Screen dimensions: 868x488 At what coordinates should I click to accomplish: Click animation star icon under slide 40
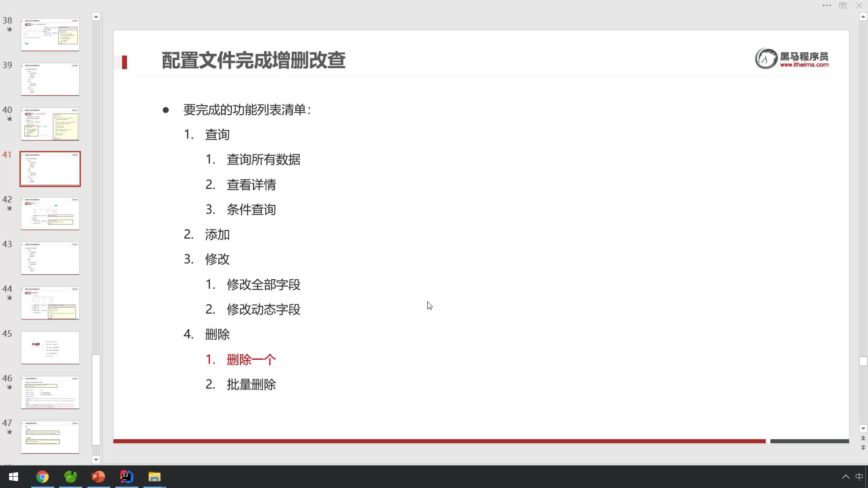click(9, 119)
